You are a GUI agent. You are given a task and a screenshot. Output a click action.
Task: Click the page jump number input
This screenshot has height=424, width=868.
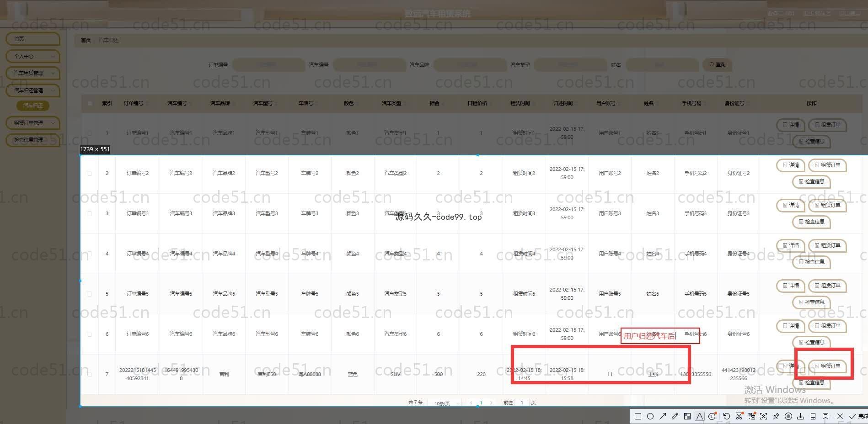[x=521, y=403]
